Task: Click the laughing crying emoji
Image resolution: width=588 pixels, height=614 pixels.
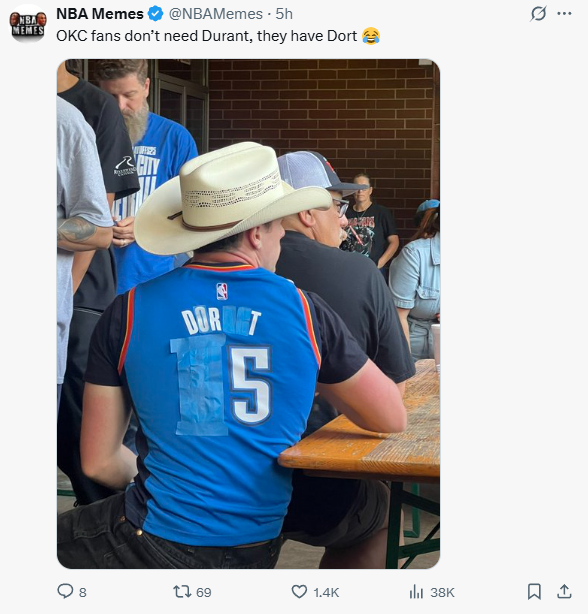Action: pos(371,36)
